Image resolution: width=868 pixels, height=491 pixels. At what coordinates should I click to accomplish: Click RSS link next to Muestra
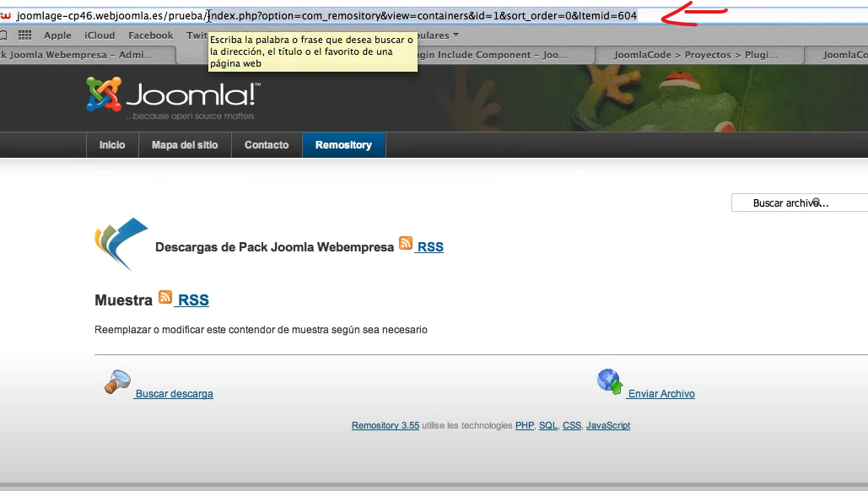pos(193,300)
